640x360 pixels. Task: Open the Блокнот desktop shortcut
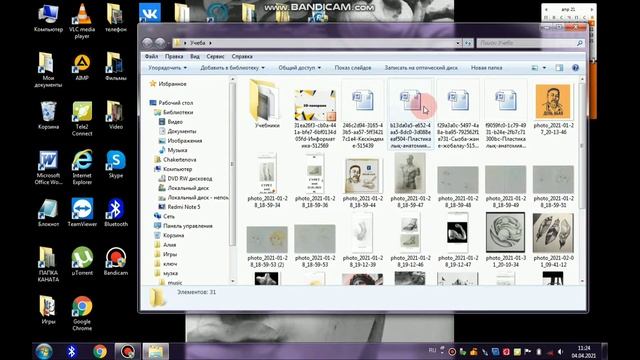pyautogui.click(x=48, y=213)
